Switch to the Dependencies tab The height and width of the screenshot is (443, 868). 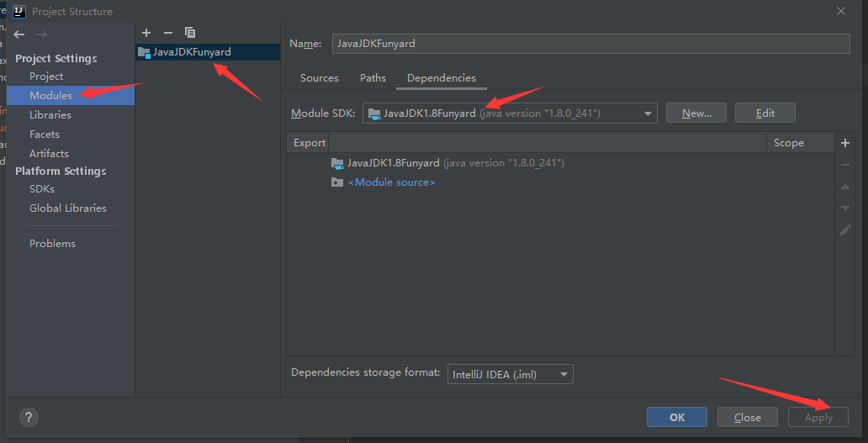442,78
